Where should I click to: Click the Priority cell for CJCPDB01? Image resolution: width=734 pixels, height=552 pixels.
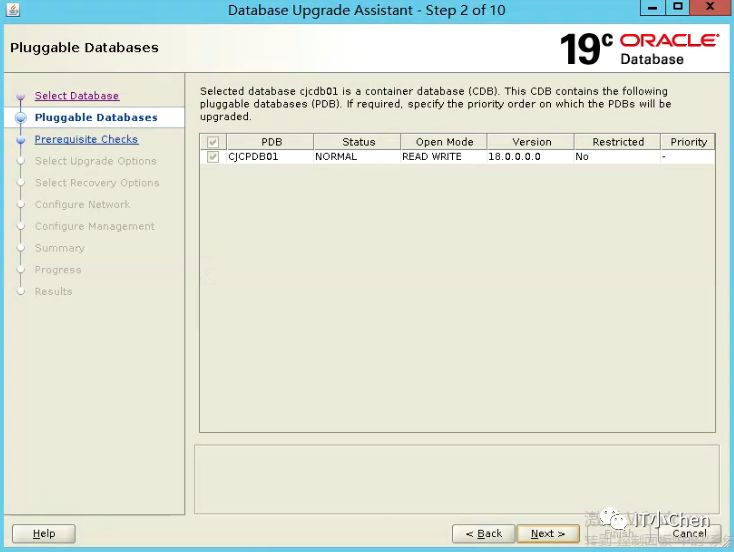[688, 156]
